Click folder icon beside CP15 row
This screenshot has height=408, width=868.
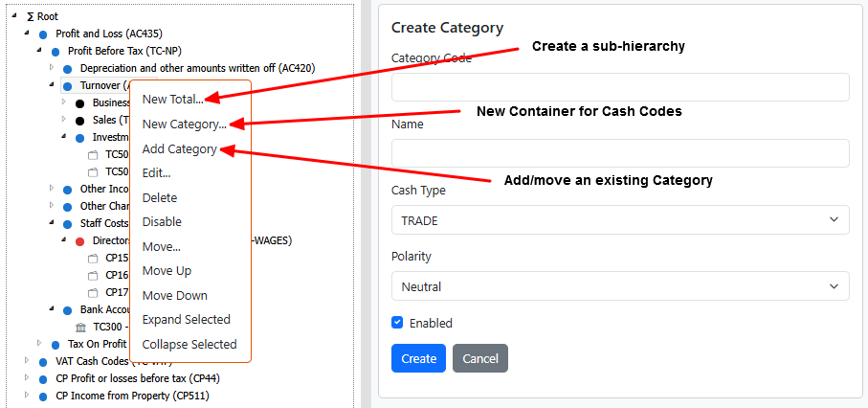[93, 259]
